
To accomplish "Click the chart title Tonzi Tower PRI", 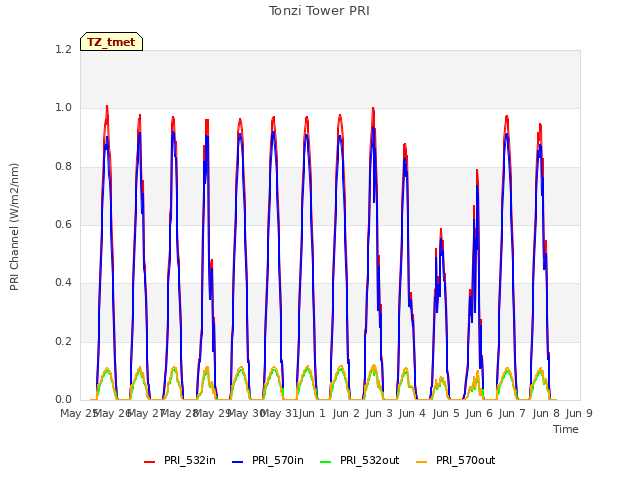I will (x=319, y=11).
